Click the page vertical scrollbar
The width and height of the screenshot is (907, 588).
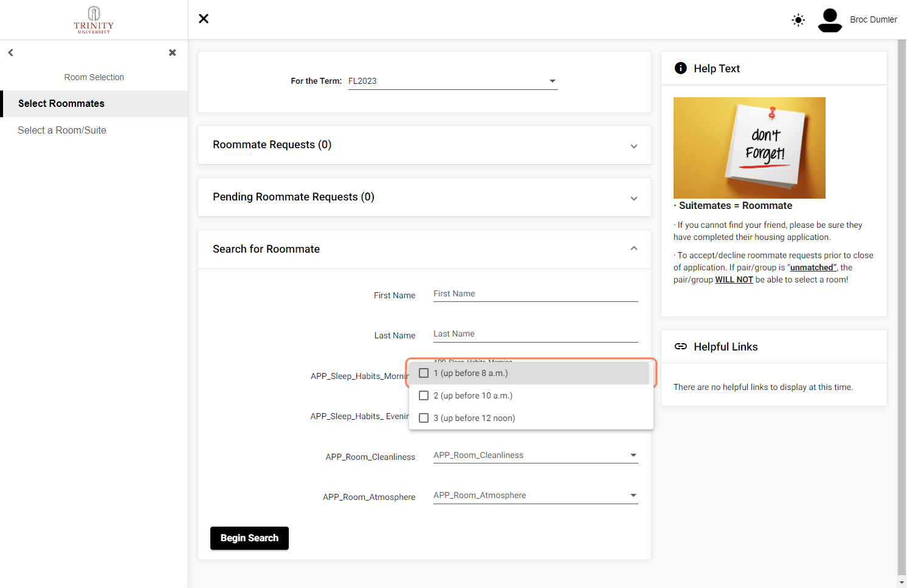point(902,307)
